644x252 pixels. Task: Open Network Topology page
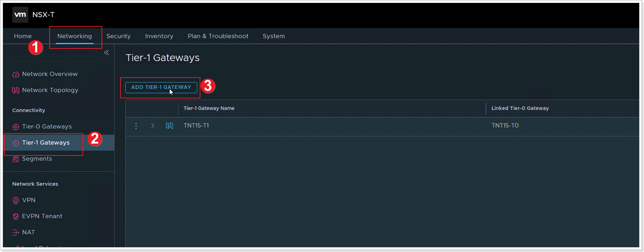click(x=50, y=90)
